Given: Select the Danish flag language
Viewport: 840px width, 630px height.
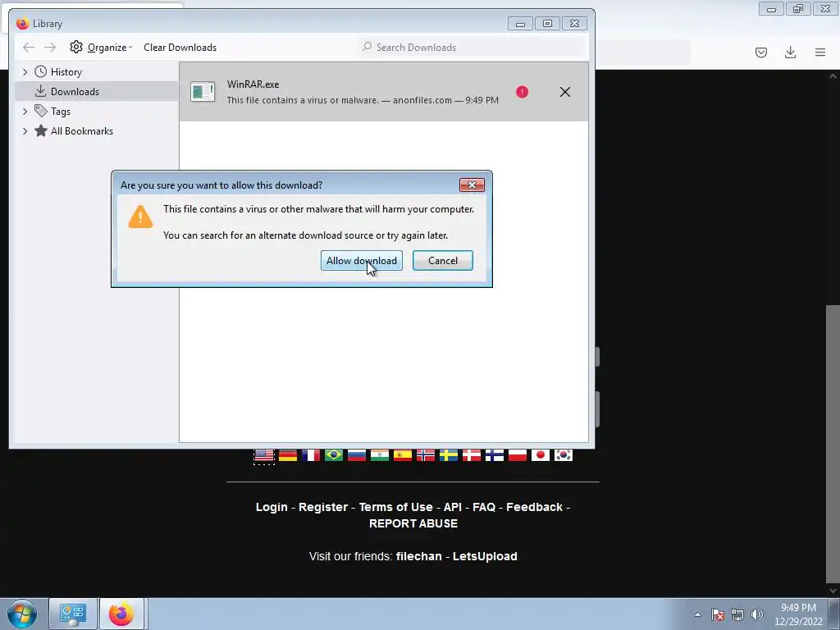Looking at the screenshot, I should pos(472,455).
